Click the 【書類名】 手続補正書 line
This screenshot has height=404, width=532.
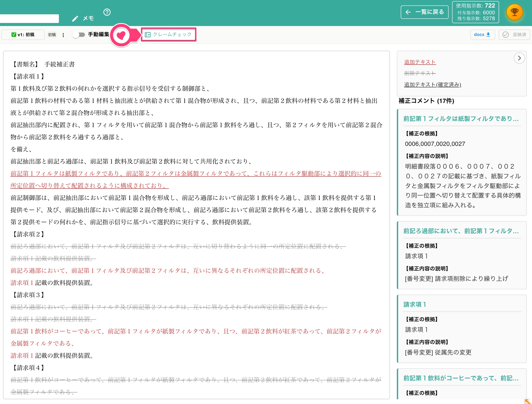(43, 64)
